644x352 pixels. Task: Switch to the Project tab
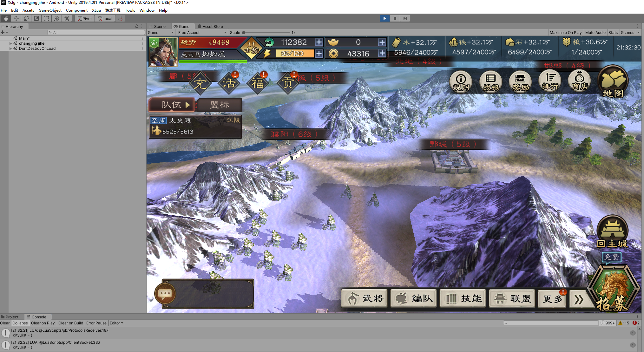tap(10, 317)
